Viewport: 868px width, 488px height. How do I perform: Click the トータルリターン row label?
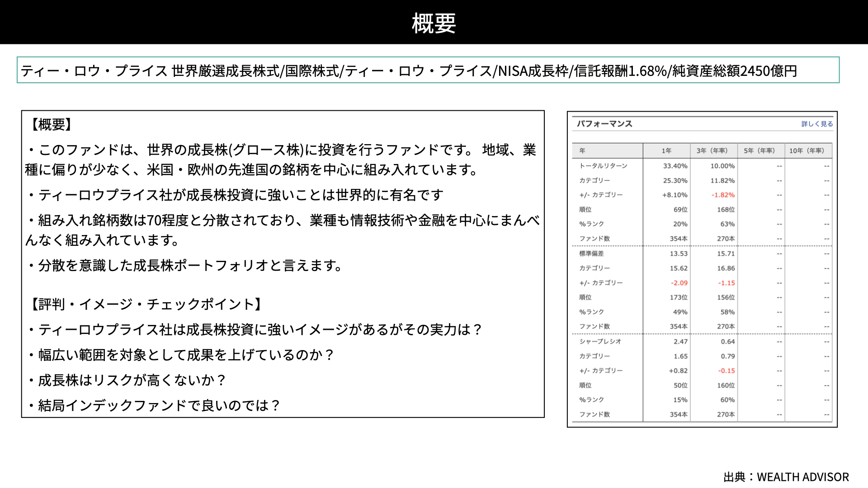[604, 166]
